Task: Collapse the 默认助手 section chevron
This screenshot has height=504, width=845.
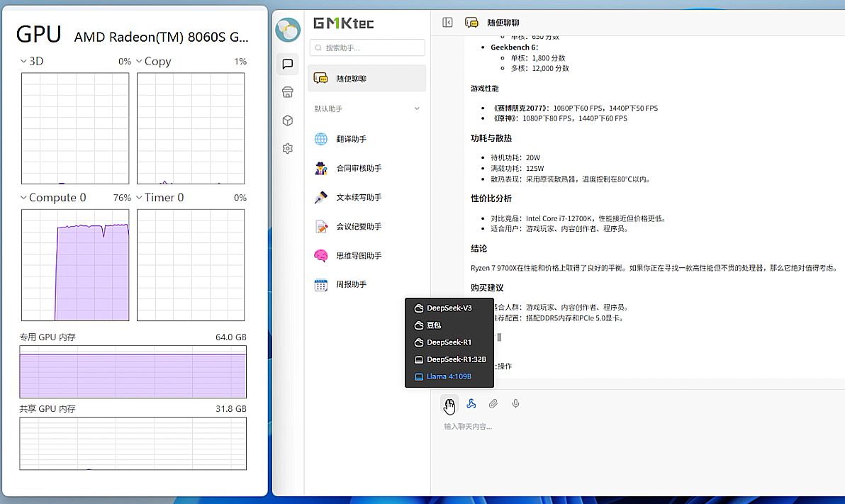Action: (x=417, y=108)
